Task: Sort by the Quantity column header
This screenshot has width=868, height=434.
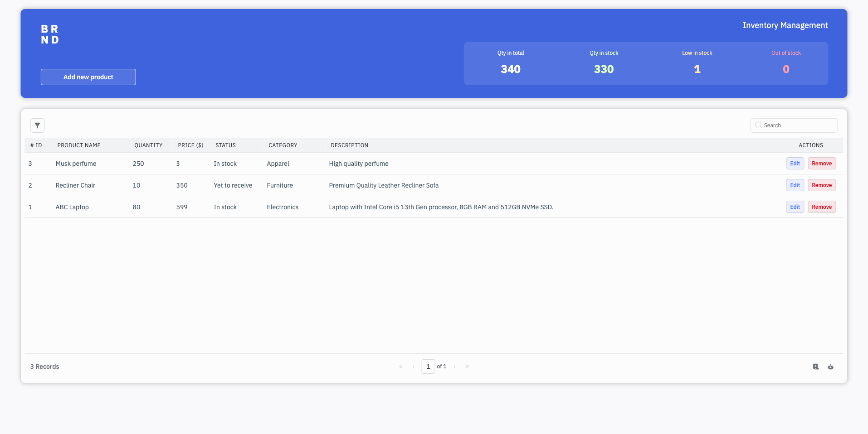Action: point(148,145)
